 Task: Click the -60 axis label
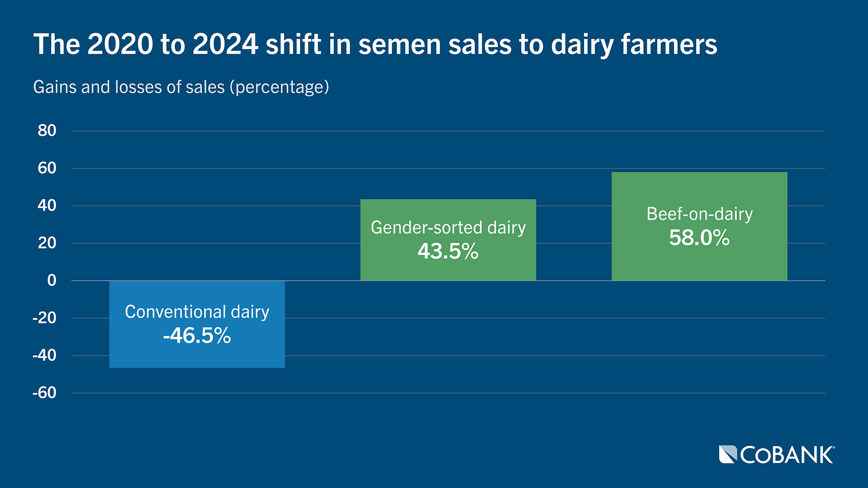[x=44, y=393]
